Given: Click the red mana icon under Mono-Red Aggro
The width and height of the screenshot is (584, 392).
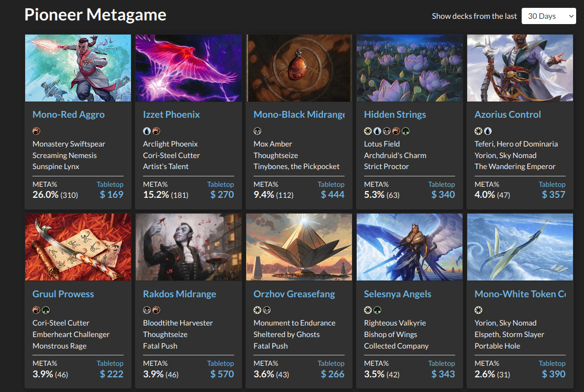Looking at the screenshot, I should pos(37,131).
